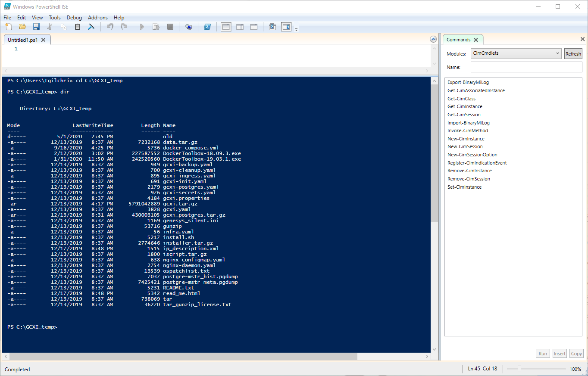This screenshot has width=588, height=376.
Task: Launch PowerShell.exe from the toolbar
Action: pyautogui.click(x=207, y=27)
